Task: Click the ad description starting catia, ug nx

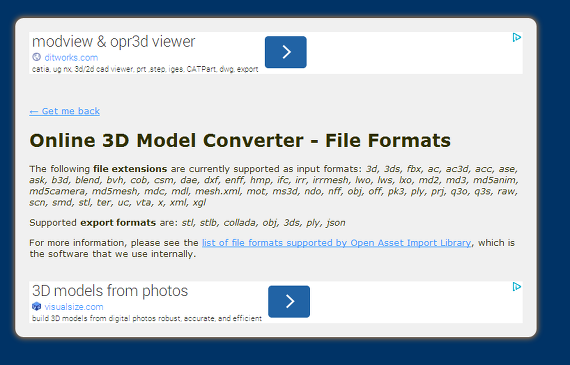Action: 145,69
